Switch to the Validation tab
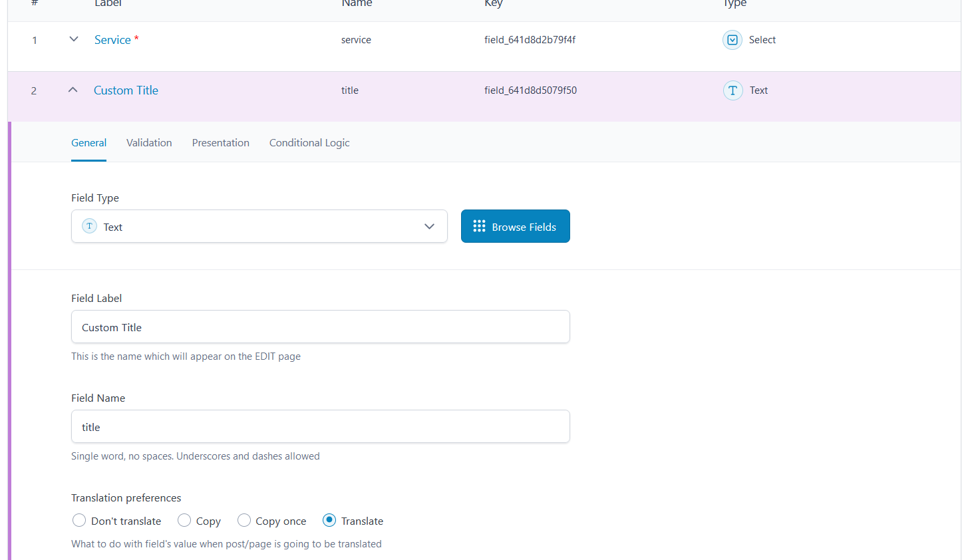This screenshot has width=972, height=560. click(149, 142)
